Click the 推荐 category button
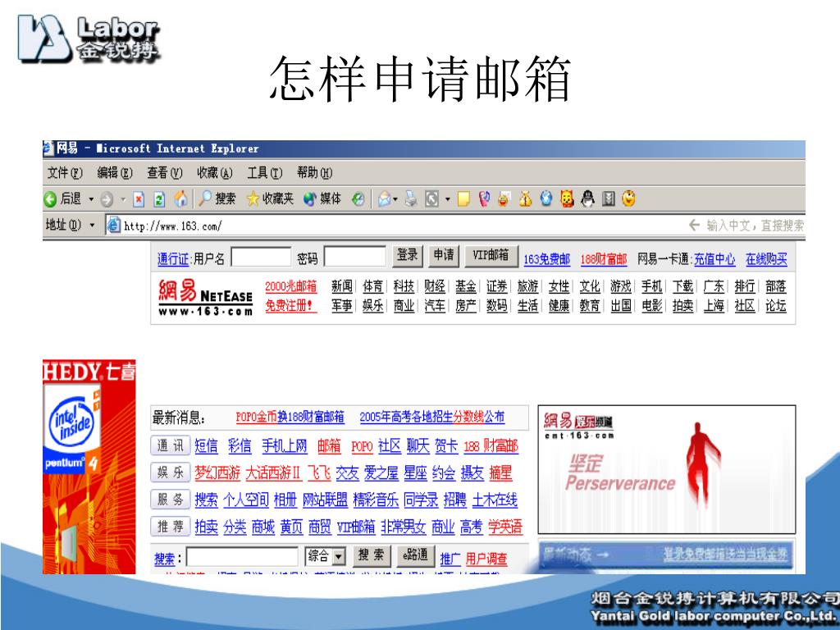 click(x=171, y=526)
